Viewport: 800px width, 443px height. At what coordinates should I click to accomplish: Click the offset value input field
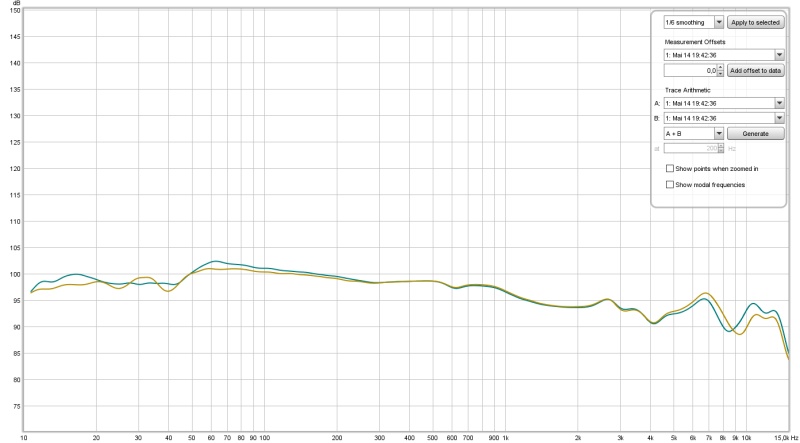coord(690,70)
